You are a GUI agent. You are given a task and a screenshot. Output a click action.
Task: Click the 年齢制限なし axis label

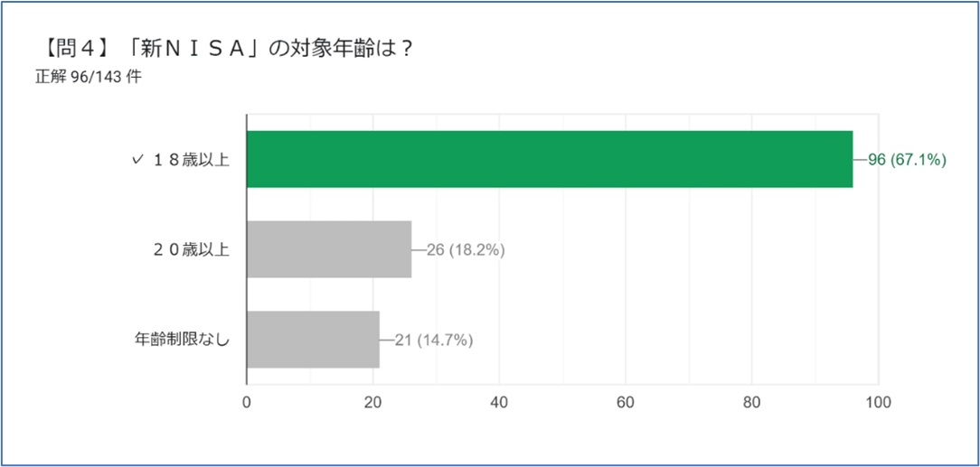(x=182, y=341)
